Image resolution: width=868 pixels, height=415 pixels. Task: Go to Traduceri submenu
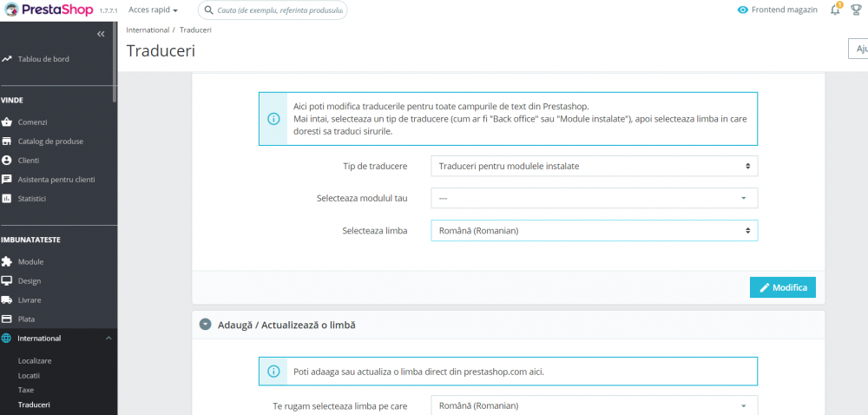[x=34, y=405]
